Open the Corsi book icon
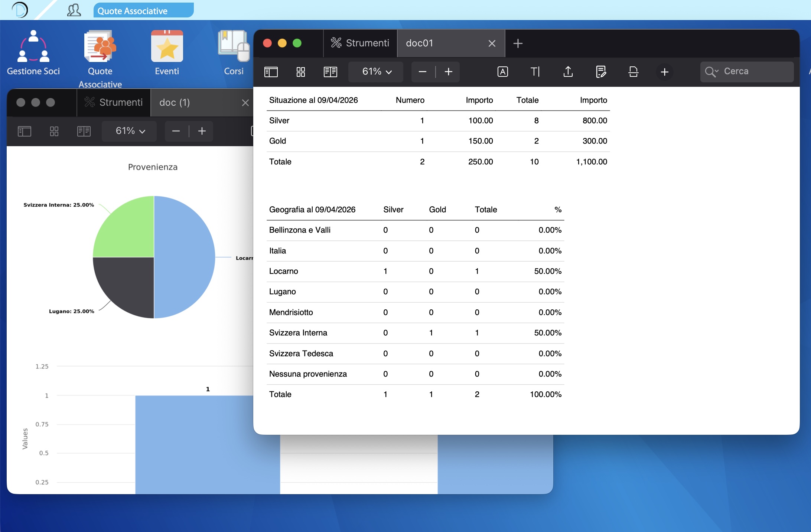811x532 pixels. point(234,46)
